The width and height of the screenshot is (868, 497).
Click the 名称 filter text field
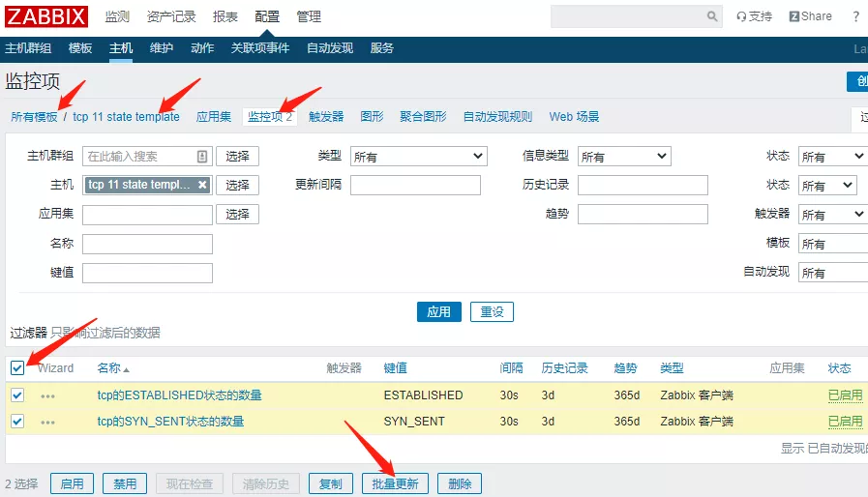147,245
